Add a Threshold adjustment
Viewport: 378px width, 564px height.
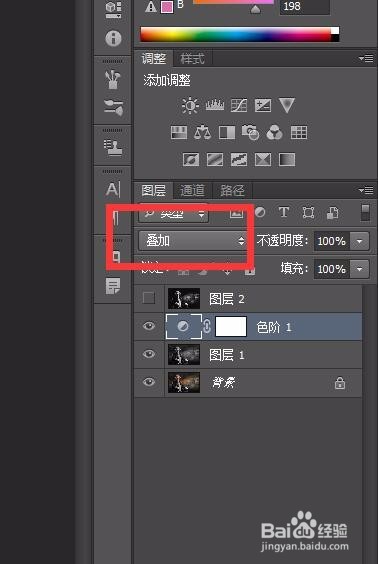[x=239, y=159]
